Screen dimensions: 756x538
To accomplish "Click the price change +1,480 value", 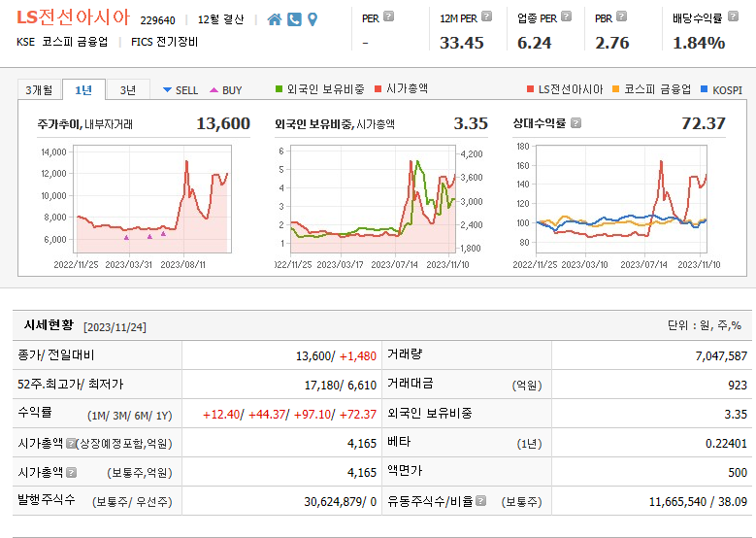I will pos(358,356).
